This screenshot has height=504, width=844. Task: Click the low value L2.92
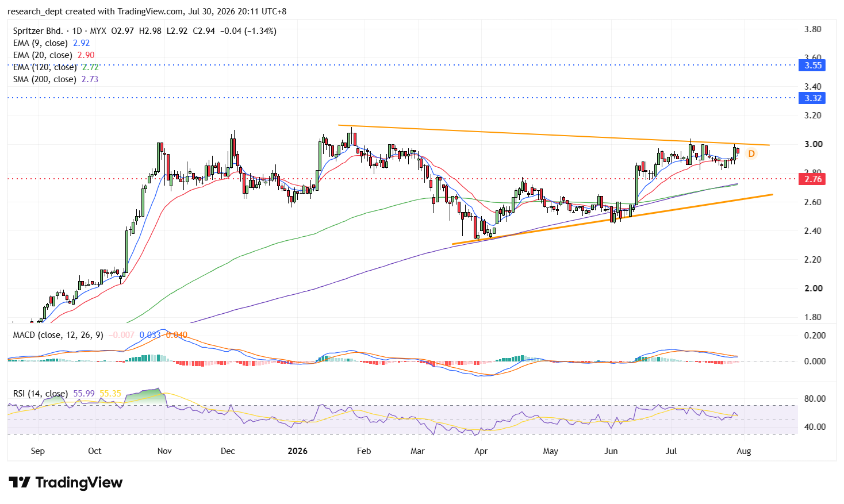[177, 31]
